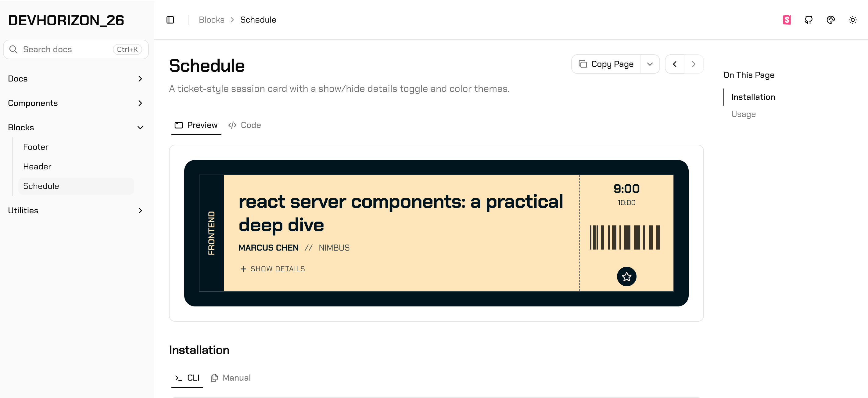The image size is (868, 398).
Task: Switch to the Code tab
Action: tap(245, 125)
